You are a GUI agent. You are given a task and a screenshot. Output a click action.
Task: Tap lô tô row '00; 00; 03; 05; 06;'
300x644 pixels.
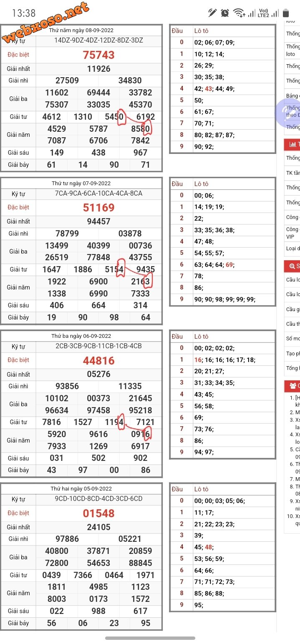coord(219,501)
